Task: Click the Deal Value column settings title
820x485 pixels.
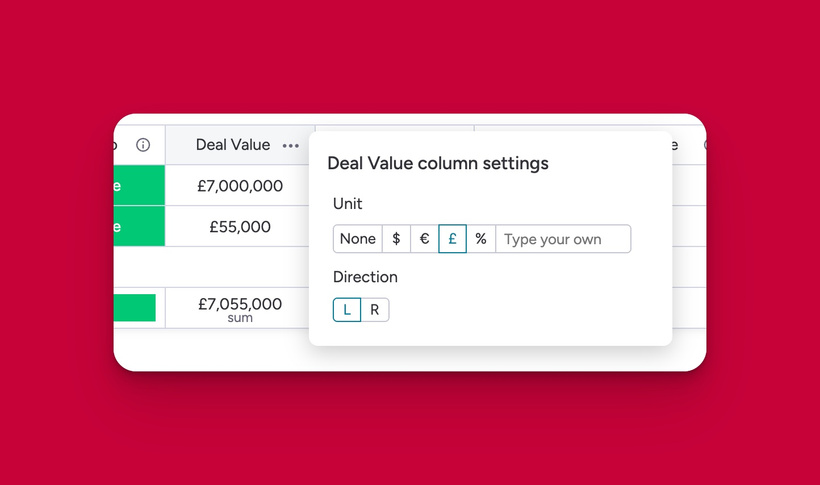Action: click(x=438, y=163)
